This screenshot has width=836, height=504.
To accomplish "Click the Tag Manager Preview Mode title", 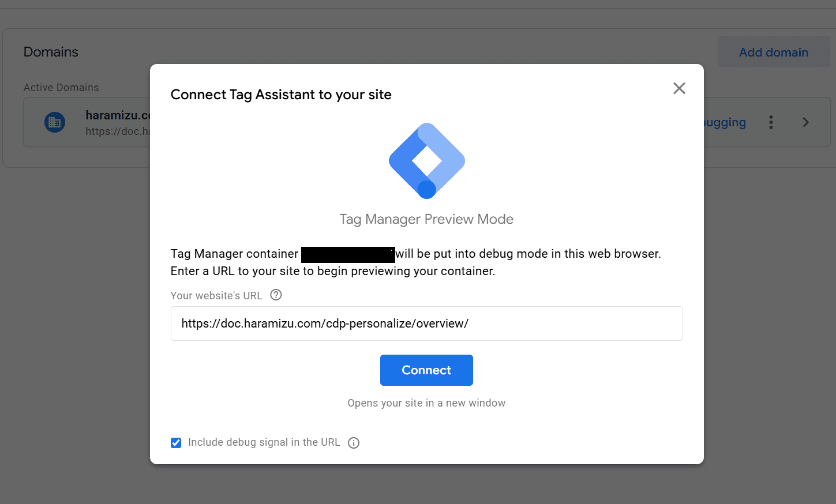I will click(426, 219).
